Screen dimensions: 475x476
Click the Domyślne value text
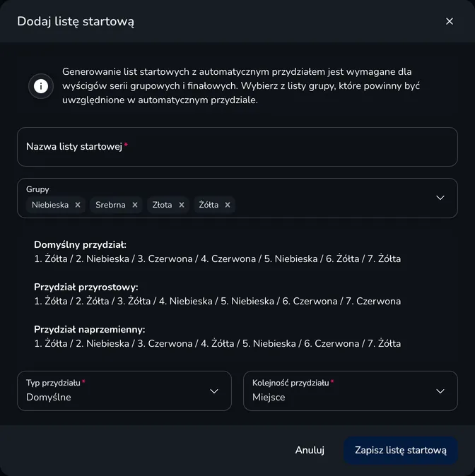(49, 397)
